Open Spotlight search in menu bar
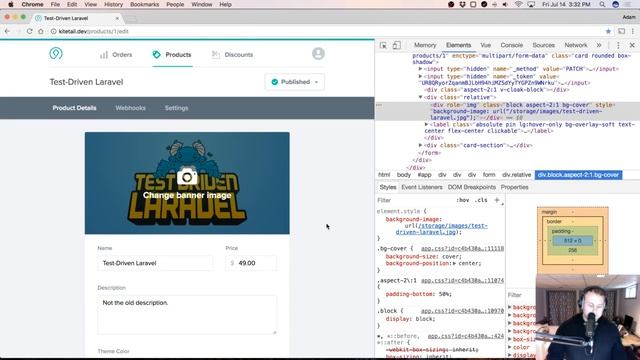The width and height of the screenshot is (640, 360). (602, 4)
